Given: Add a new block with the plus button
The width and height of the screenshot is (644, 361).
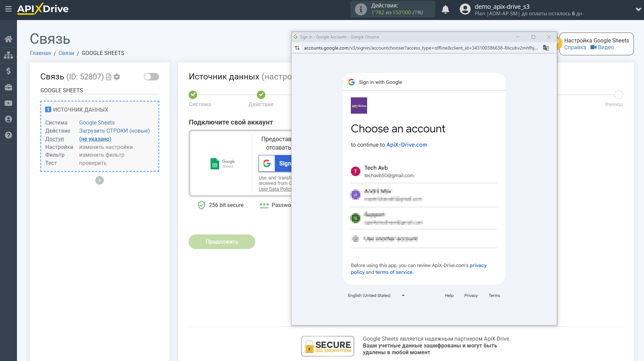Looking at the screenshot, I should (99, 180).
